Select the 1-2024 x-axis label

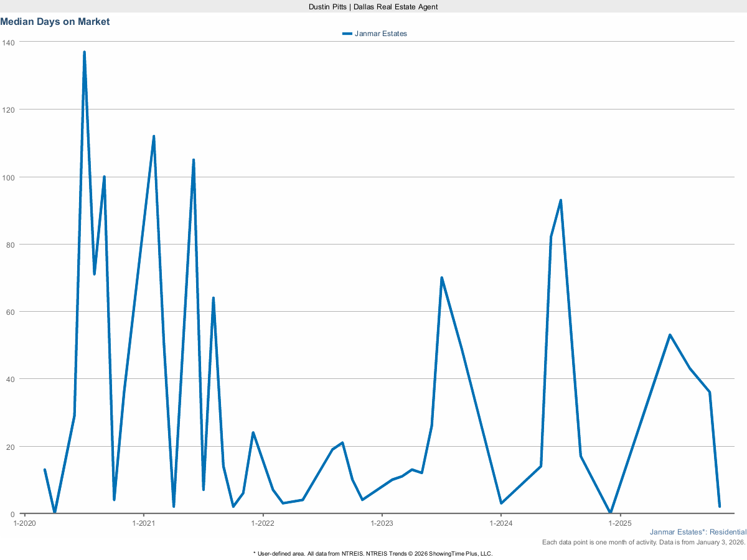point(502,524)
